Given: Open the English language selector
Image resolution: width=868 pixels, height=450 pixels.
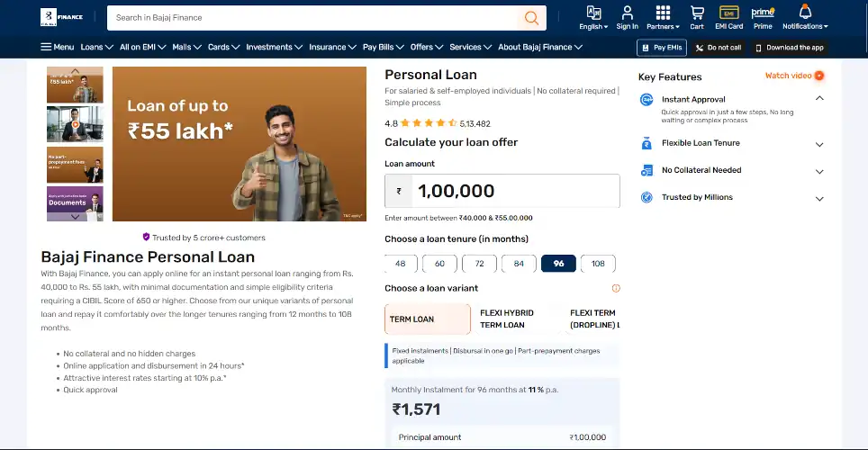Looking at the screenshot, I should click(x=593, y=18).
